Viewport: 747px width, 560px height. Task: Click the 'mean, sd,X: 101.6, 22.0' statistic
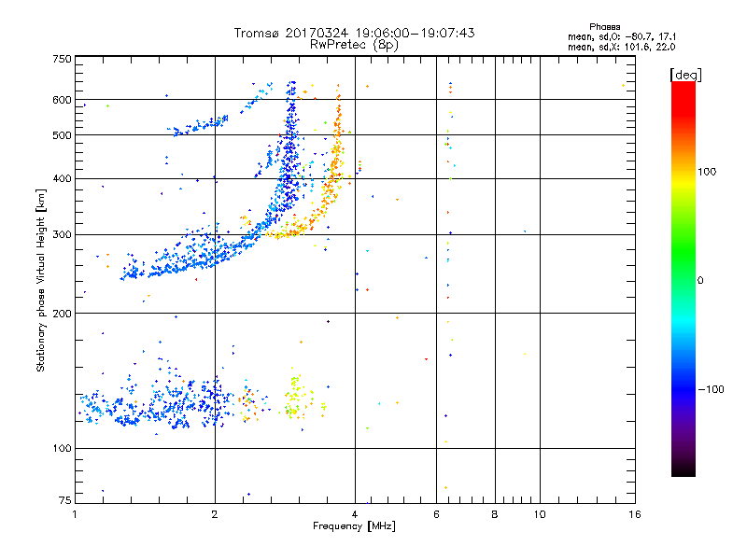pos(622,47)
